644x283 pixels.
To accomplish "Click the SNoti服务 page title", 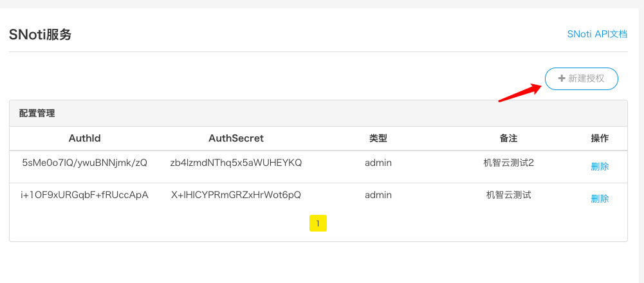I will 40,35.
